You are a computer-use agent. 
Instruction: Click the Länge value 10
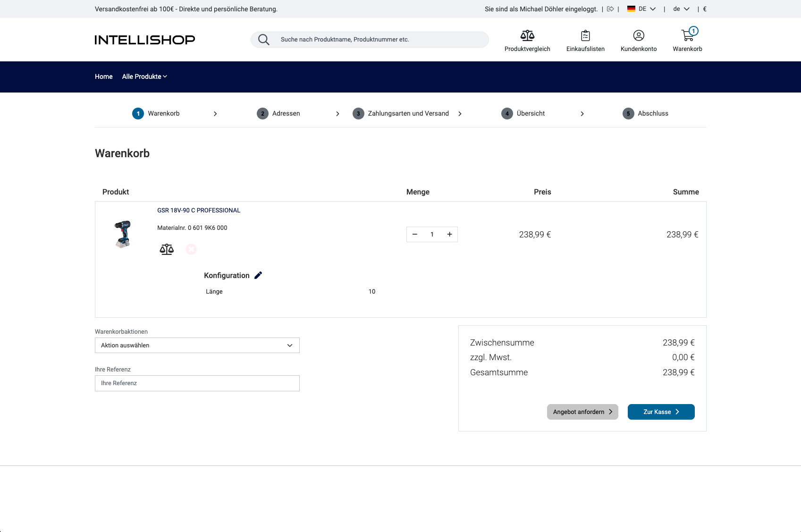tap(372, 292)
